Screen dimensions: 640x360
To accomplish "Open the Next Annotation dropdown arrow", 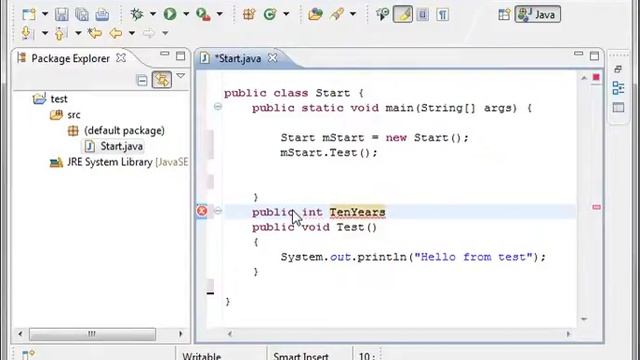I will (x=45, y=33).
